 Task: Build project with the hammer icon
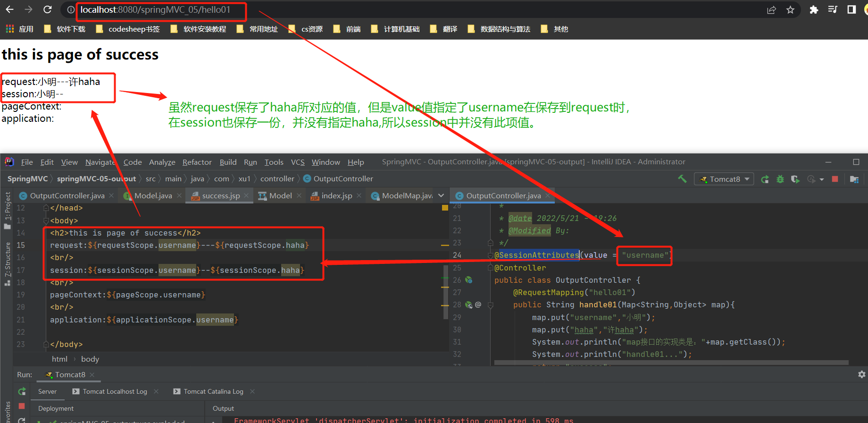coord(682,179)
